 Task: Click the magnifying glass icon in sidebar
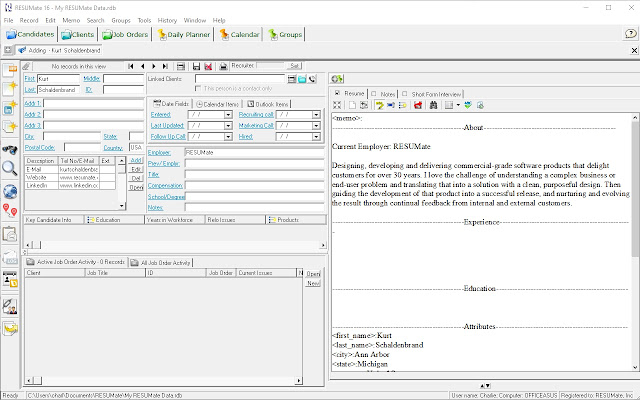(x=10, y=168)
